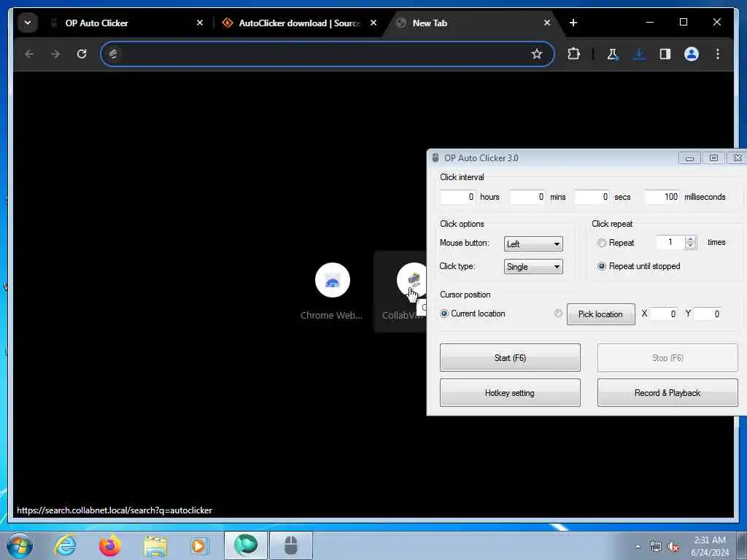Launch Firefox from the taskbar
The width and height of the screenshot is (747, 560).
[x=110, y=545]
